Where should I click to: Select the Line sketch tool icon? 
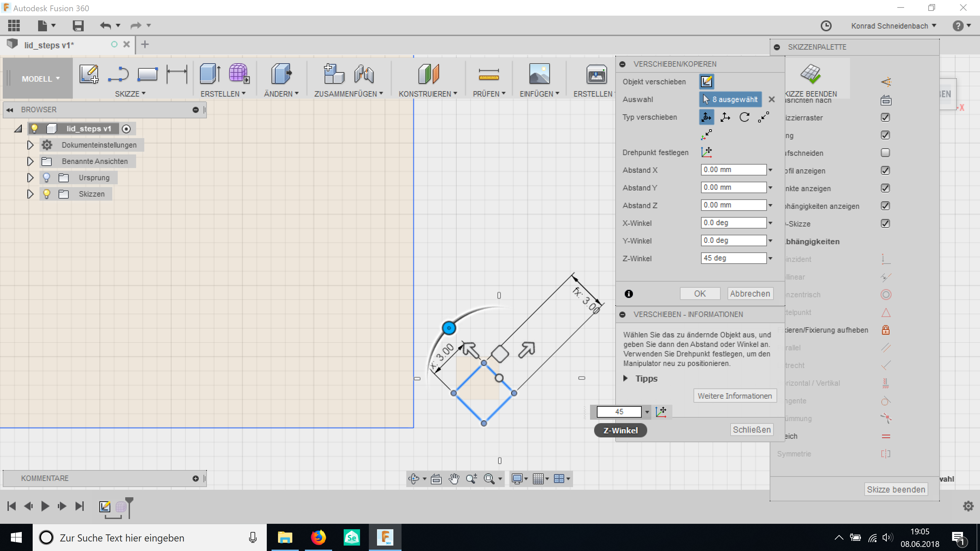[x=118, y=74]
